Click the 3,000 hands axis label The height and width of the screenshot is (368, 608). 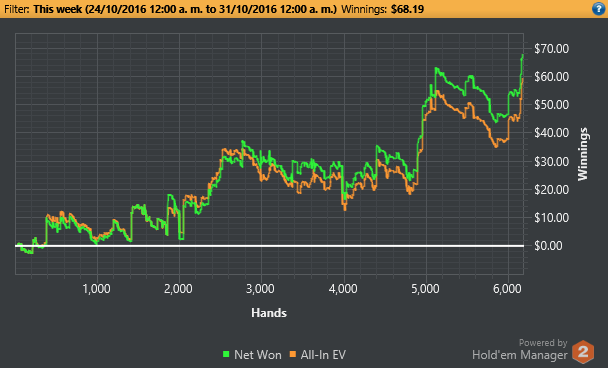(x=261, y=289)
